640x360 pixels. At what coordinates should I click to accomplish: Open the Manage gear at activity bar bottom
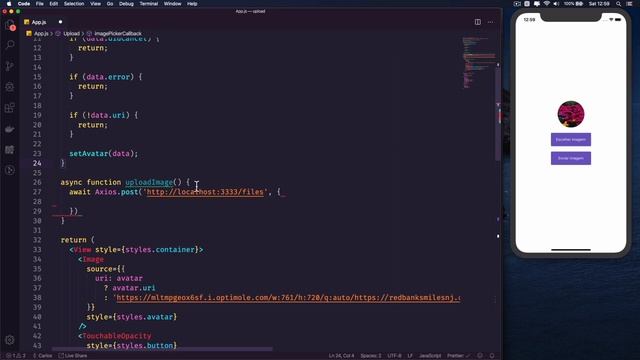click(x=10, y=340)
